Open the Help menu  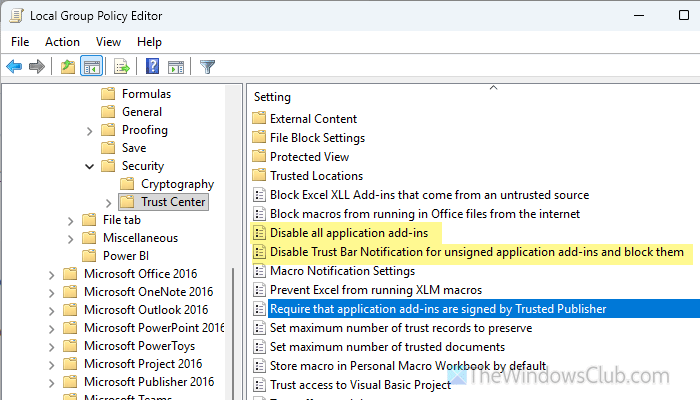click(x=150, y=42)
